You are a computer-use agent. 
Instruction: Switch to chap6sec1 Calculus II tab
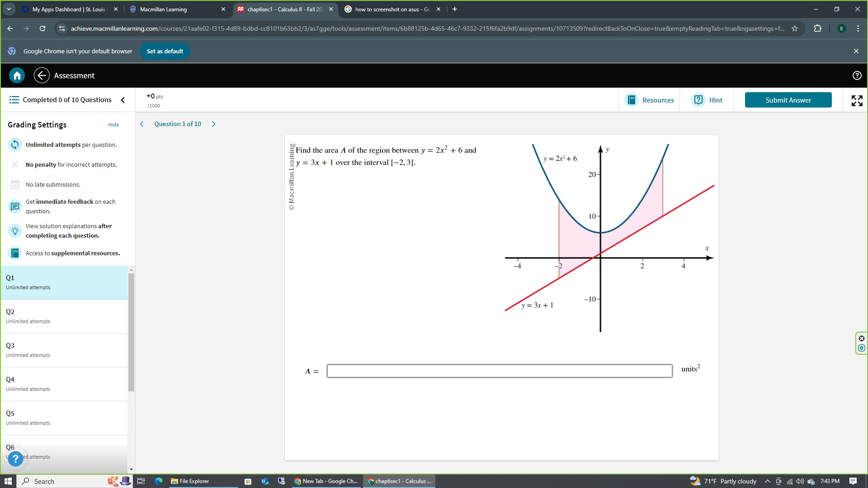click(285, 9)
